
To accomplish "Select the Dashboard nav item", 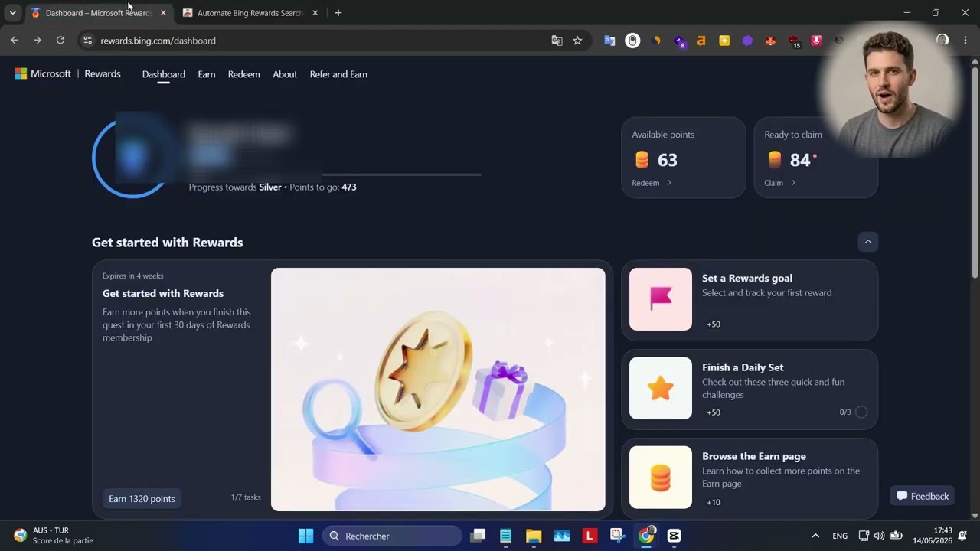I will [164, 74].
